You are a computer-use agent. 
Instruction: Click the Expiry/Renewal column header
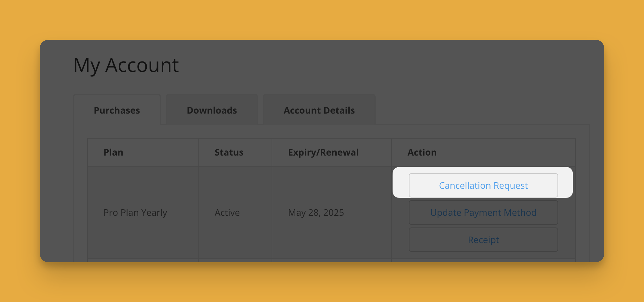[323, 152]
